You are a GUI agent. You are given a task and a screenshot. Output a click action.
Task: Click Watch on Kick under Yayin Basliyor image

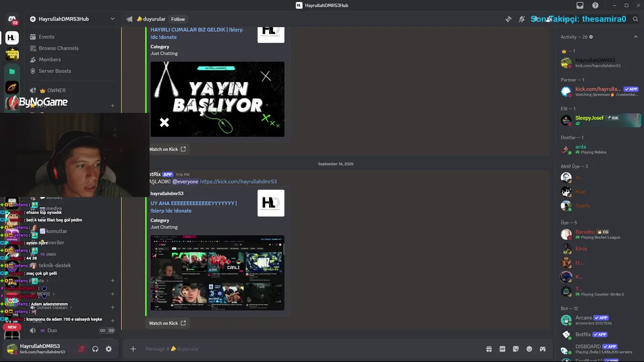tap(168, 149)
